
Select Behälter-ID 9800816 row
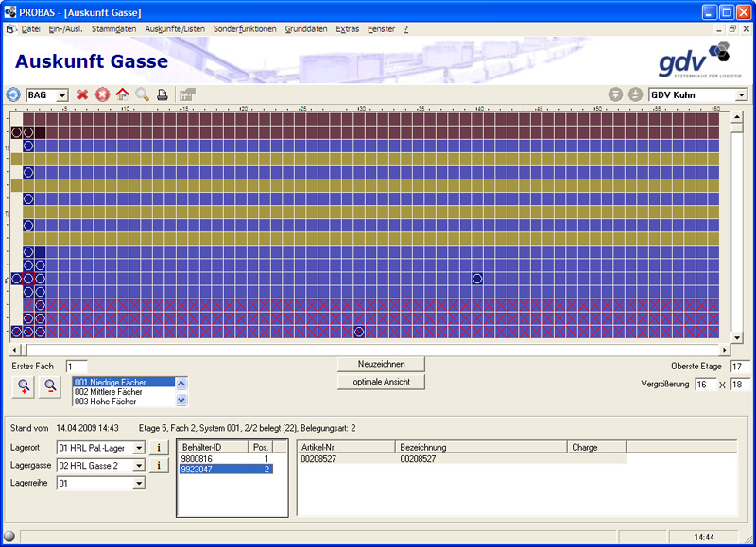point(226,459)
